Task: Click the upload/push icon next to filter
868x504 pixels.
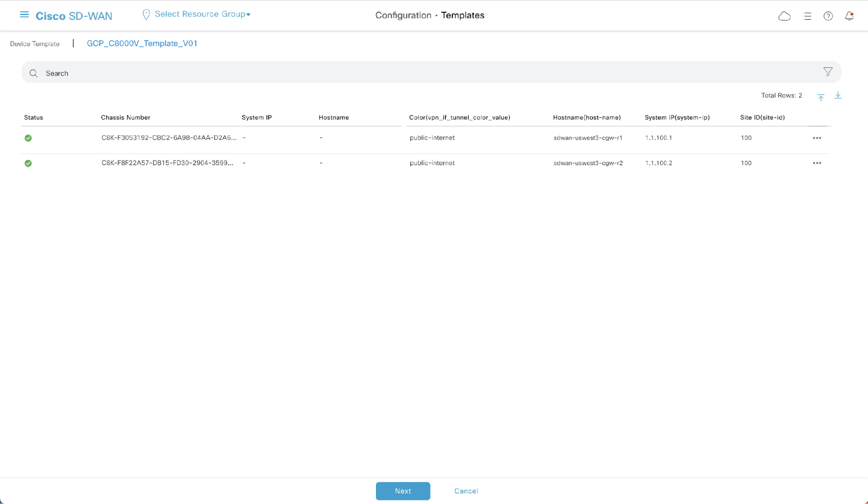Action: click(x=821, y=96)
